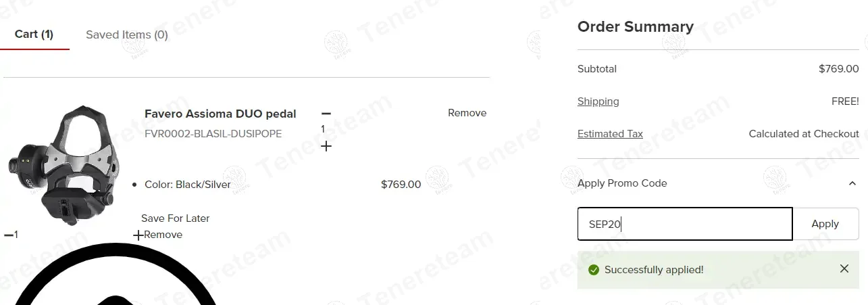Click minus icon beneath the pedal image

point(8,235)
